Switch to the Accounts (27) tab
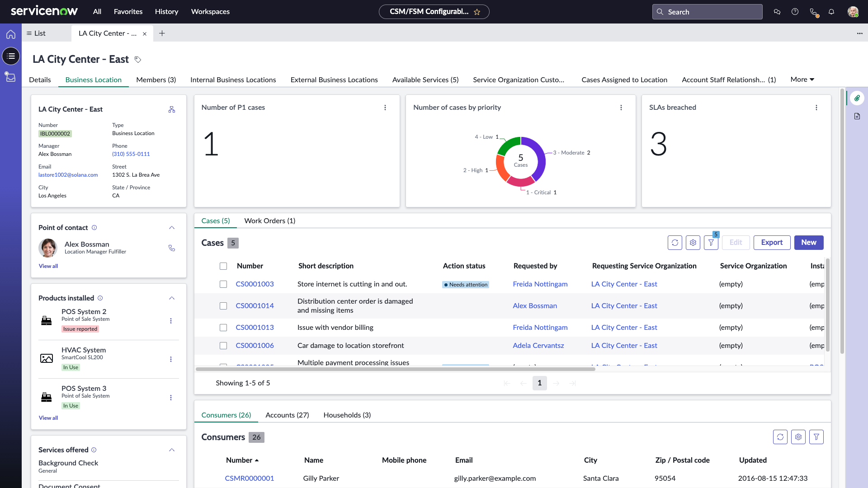This screenshot has height=488, width=868. (x=287, y=415)
